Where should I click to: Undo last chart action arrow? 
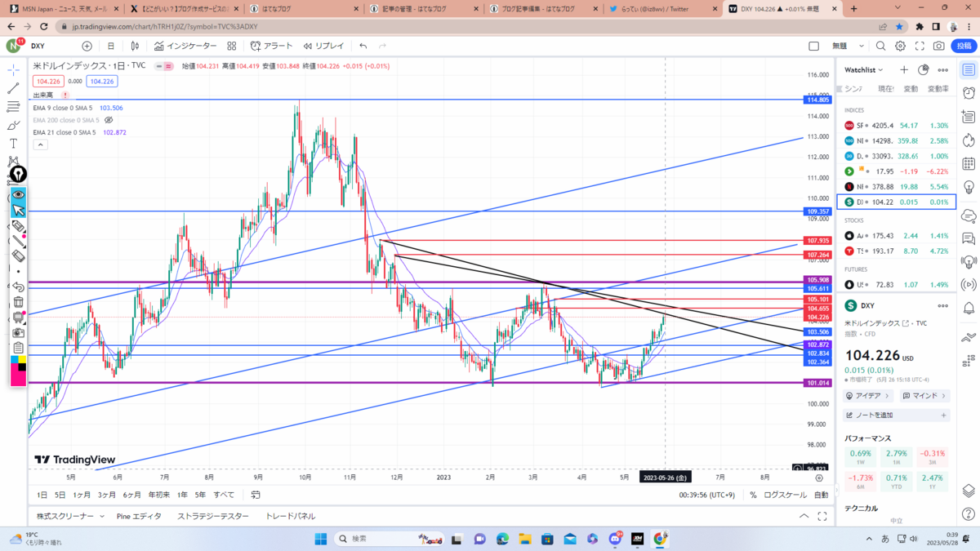[x=363, y=47]
